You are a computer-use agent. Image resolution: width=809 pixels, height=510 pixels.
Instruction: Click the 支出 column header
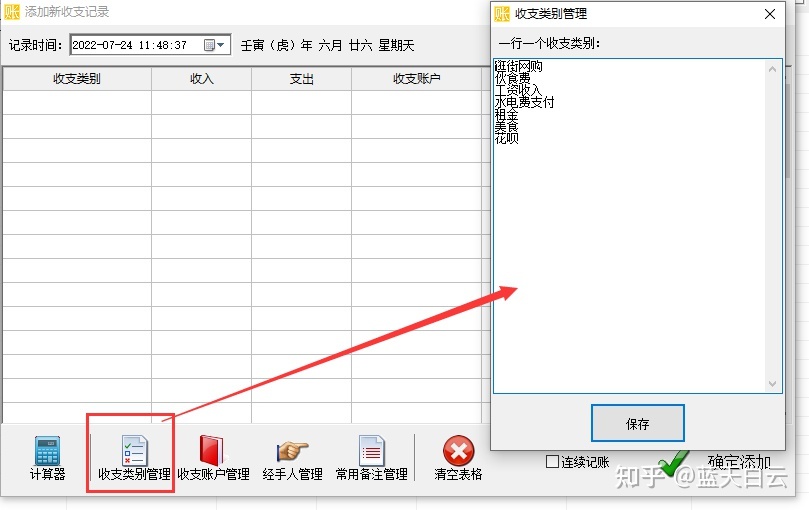click(301, 79)
